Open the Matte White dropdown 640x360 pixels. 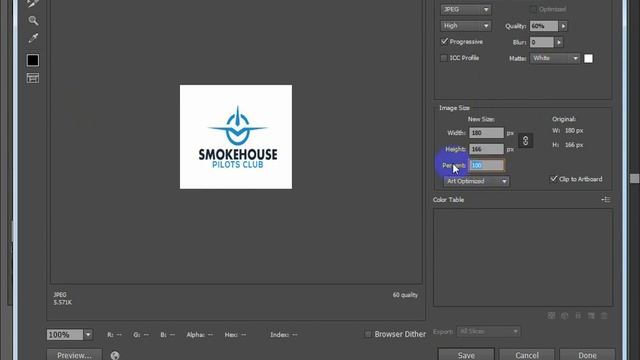[x=555, y=58]
